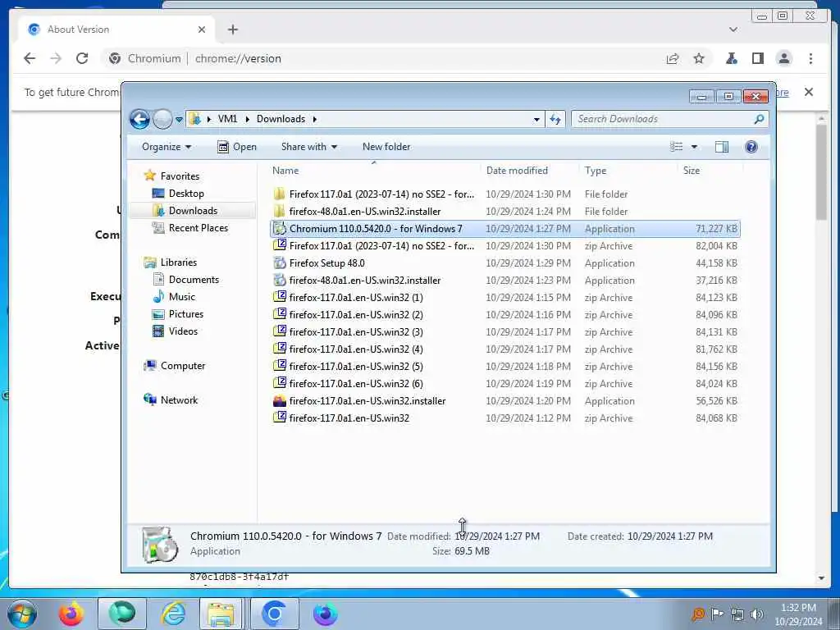Select firefox-117.0a1.en-US.win32.installer application
The height and width of the screenshot is (630, 840).
click(505, 400)
